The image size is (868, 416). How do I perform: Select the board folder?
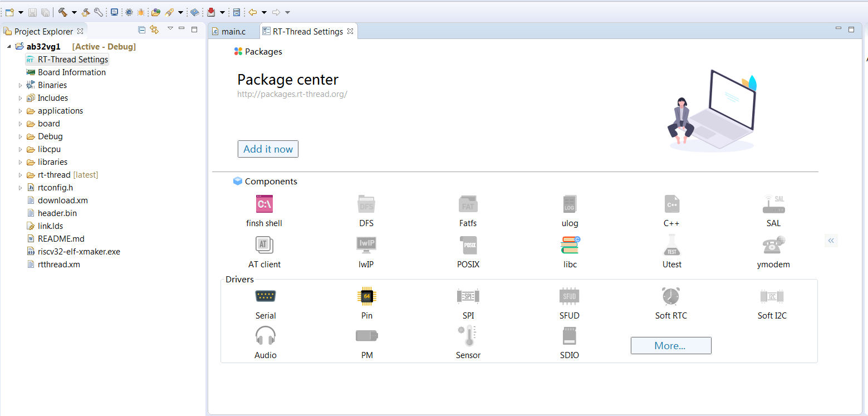(x=43, y=124)
